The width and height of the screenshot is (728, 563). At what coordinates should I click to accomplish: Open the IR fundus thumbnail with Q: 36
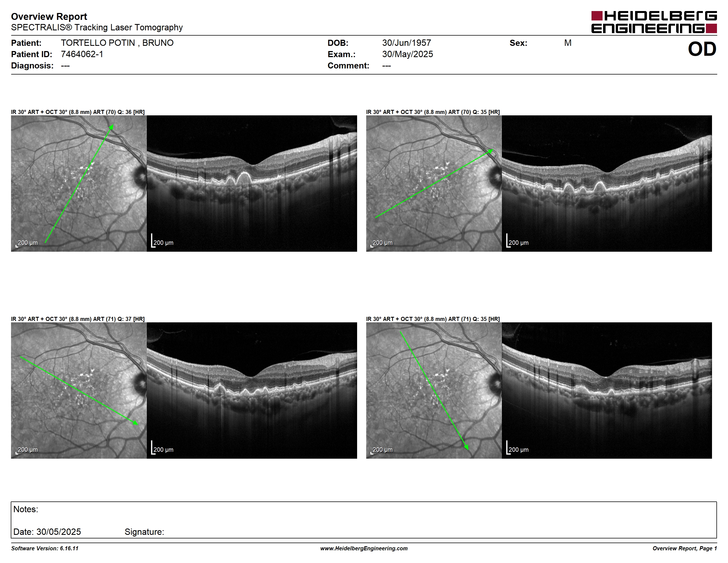pyautogui.click(x=79, y=184)
